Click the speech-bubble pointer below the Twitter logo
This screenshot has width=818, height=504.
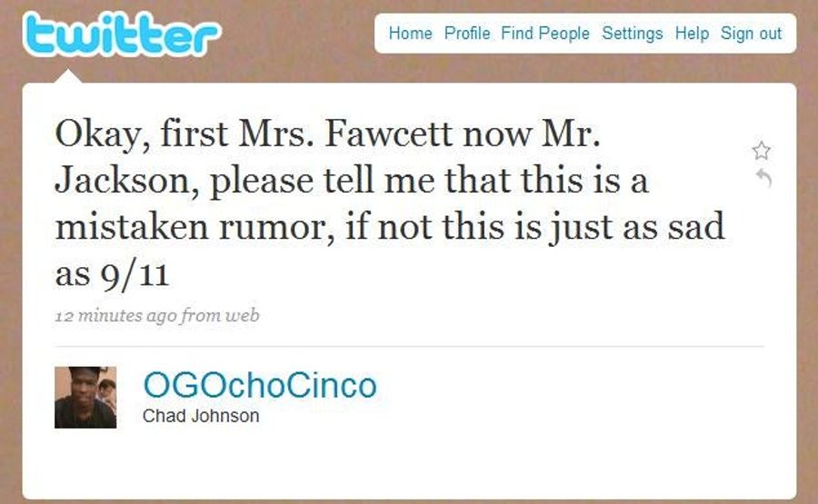(68, 76)
